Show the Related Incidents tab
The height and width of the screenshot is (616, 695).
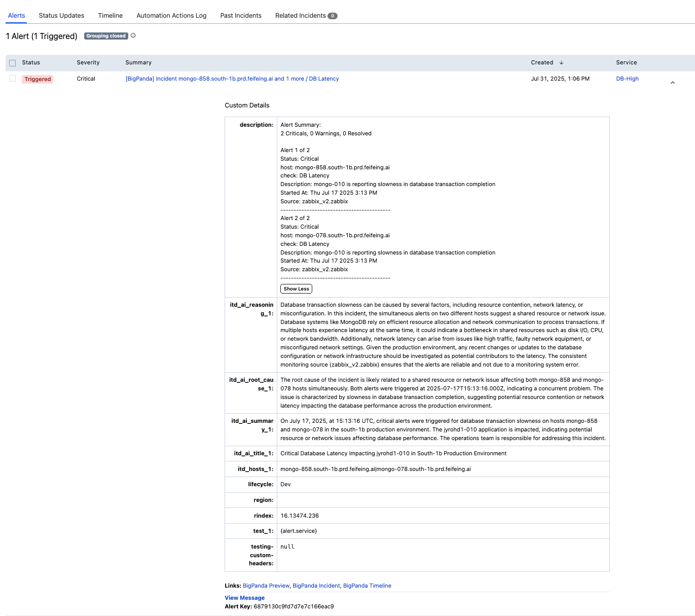300,15
